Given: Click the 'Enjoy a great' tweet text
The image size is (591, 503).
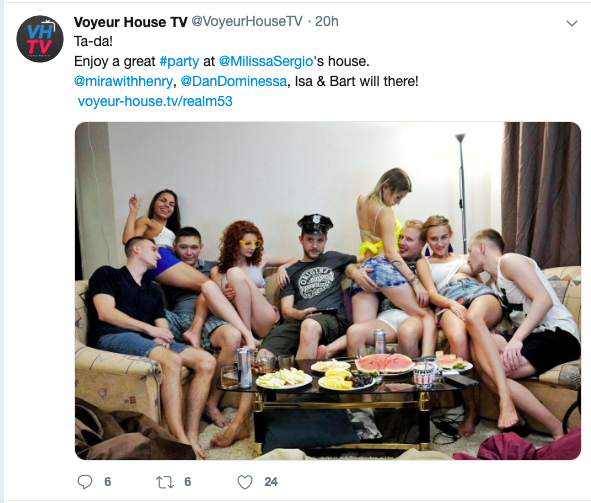Looking at the screenshot, I should (115, 61).
